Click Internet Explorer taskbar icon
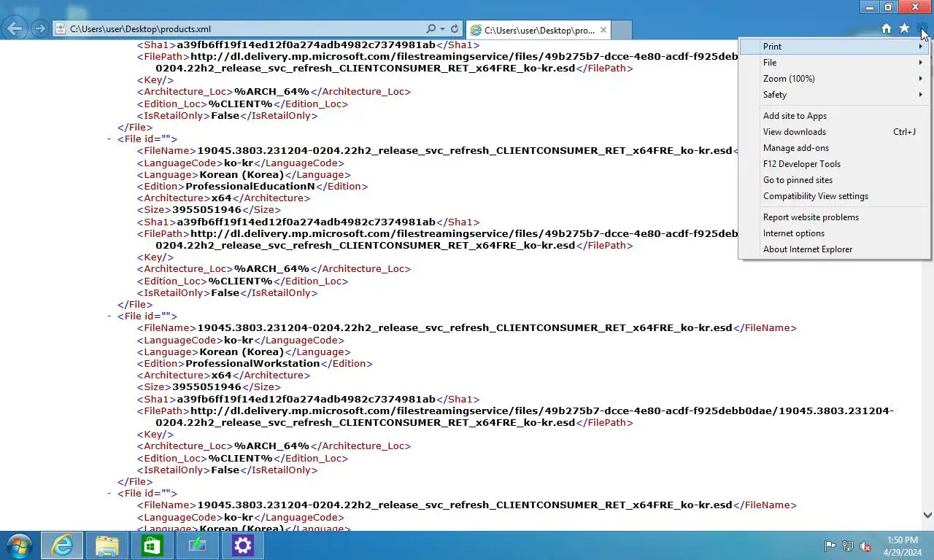 point(62,545)
